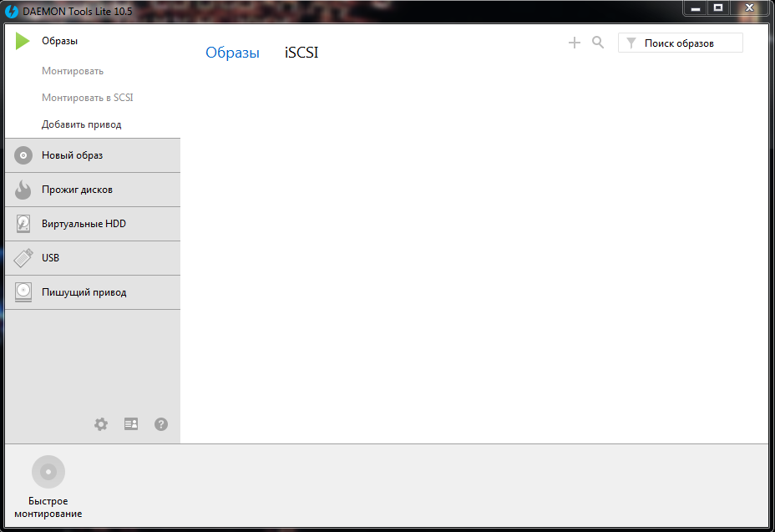The image size is (775, 532).
Task: Click the Быстрое монтирование disc icon
Action: (x=48, y=472)
